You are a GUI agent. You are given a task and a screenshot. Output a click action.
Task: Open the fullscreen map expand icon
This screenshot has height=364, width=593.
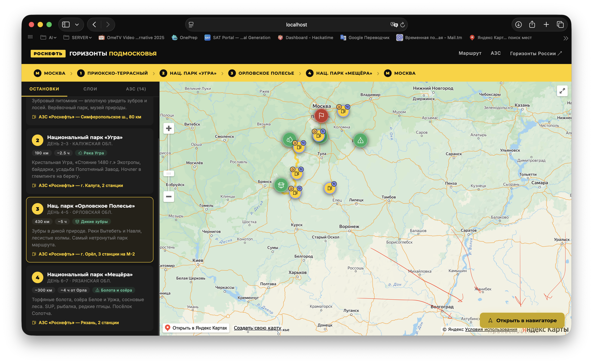562,91
